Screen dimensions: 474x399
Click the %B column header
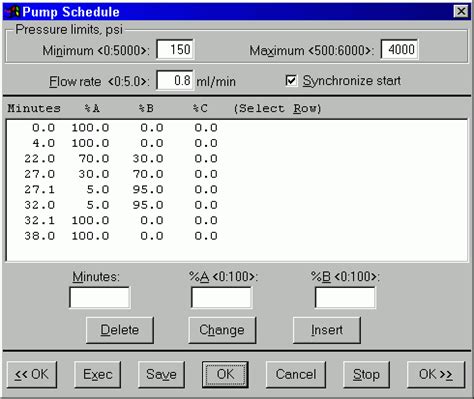[146, 108]
